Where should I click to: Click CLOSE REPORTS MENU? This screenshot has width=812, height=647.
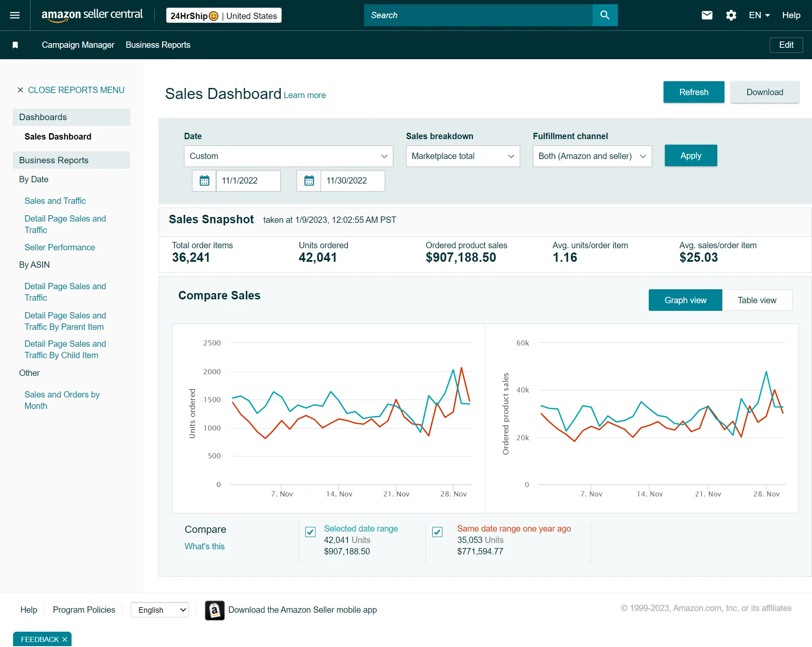coord(71,90)
